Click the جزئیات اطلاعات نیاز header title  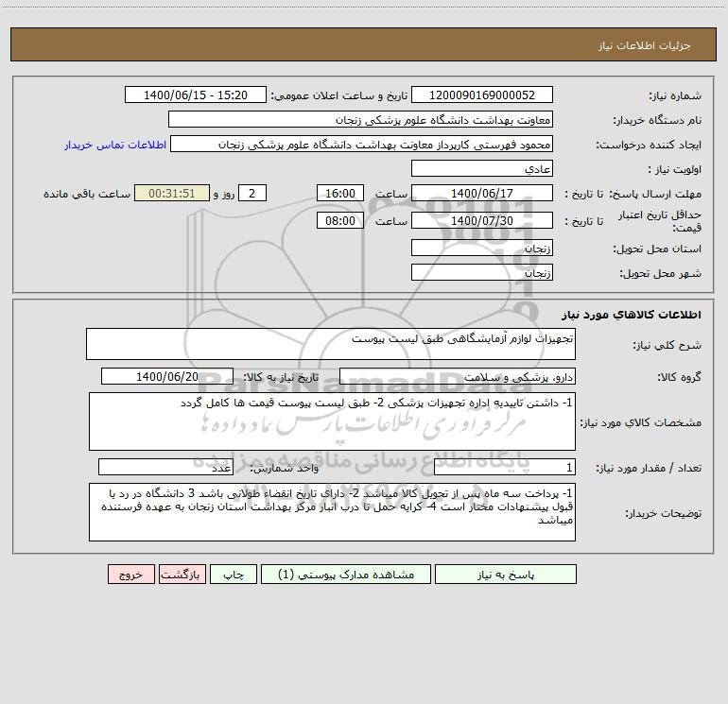[645, 45]
